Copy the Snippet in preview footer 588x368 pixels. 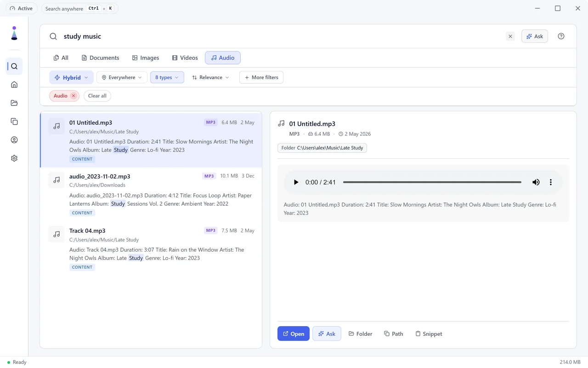pyautogui.click(x=429, y=333)
